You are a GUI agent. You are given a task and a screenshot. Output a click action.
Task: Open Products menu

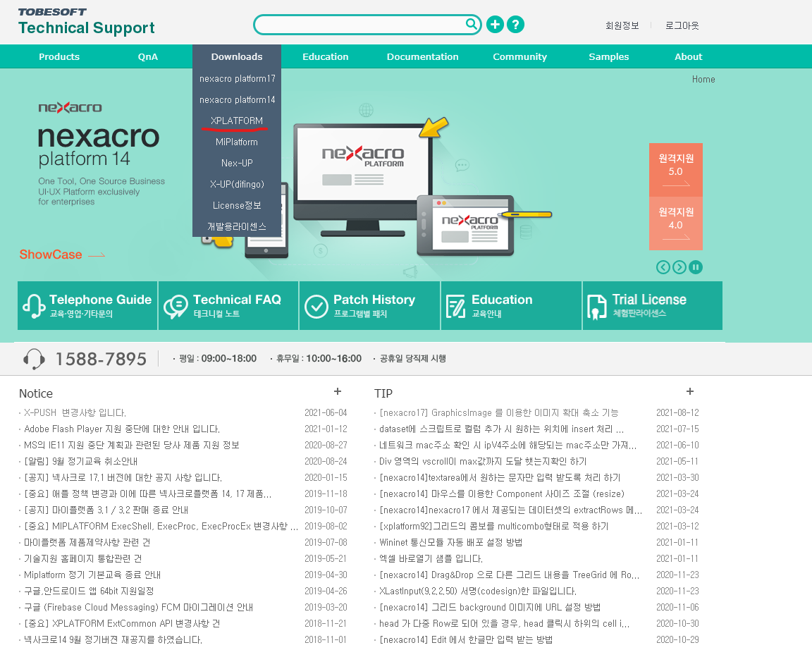[59, 56]
